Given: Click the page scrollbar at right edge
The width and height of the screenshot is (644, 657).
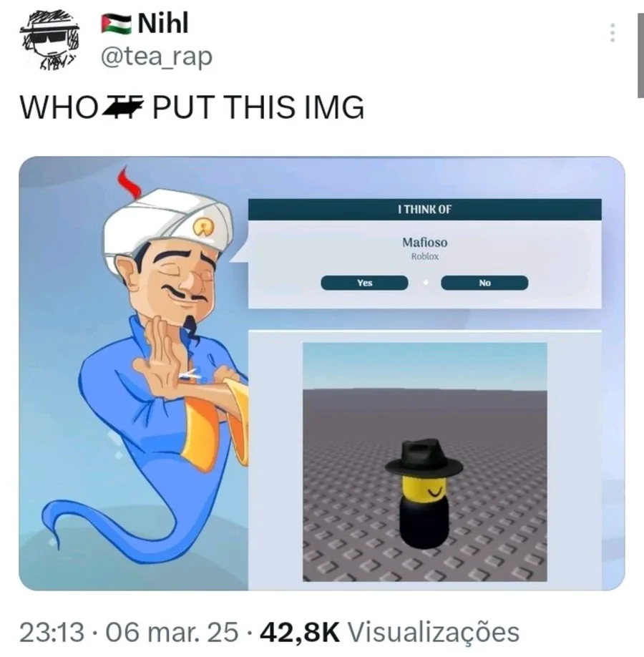Looking at the screenshot, I should 640,55.
